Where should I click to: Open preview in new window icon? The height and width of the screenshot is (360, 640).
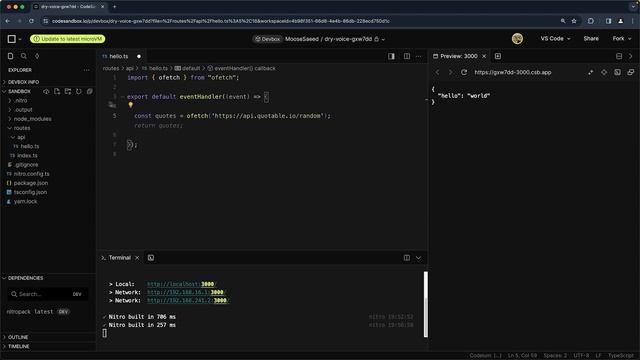pos(631,72)
